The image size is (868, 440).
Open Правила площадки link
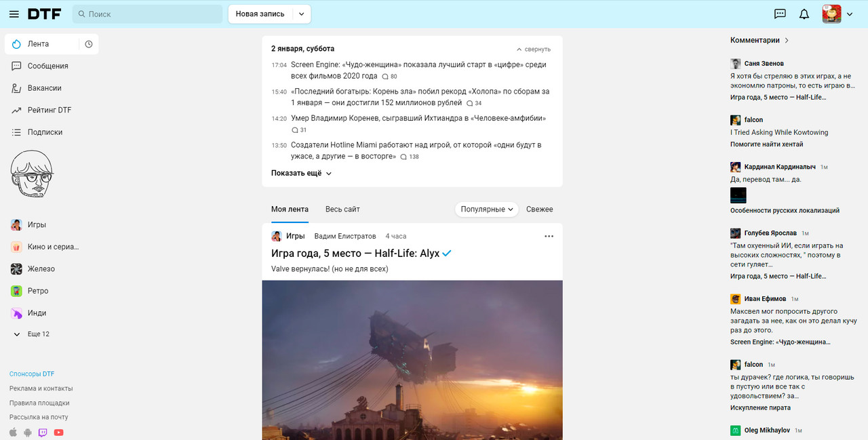[39, 403]
